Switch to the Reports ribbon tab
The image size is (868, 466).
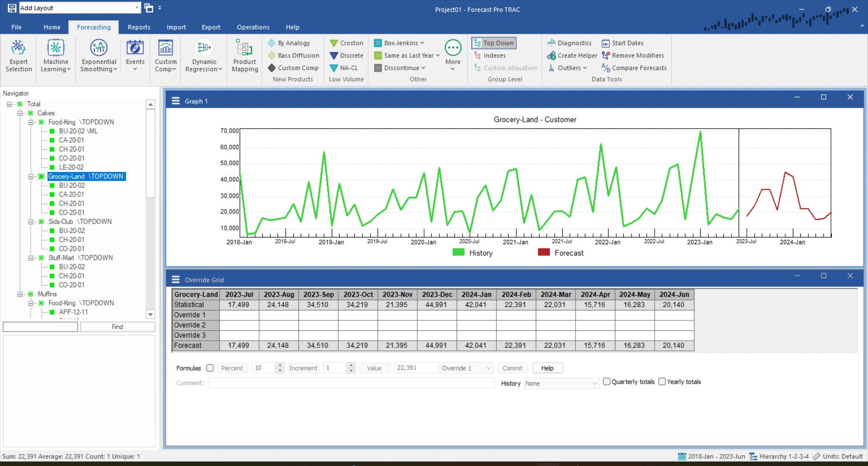pos(139,27)
